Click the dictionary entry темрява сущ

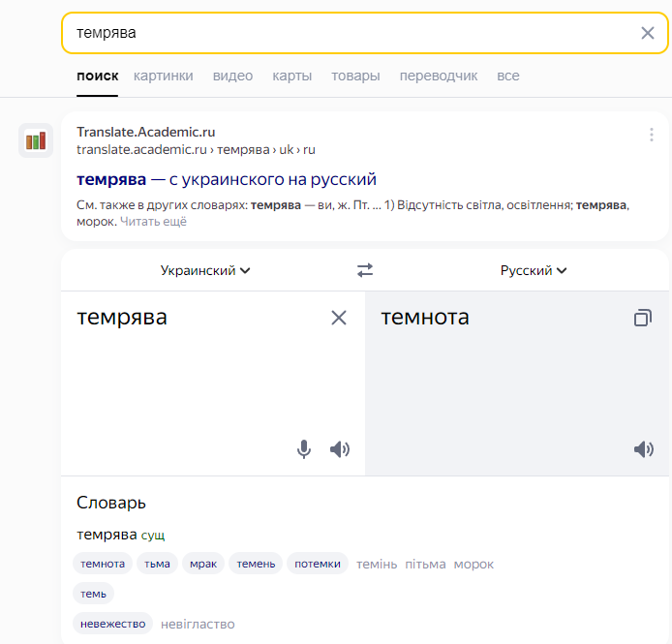coord(120,535)
